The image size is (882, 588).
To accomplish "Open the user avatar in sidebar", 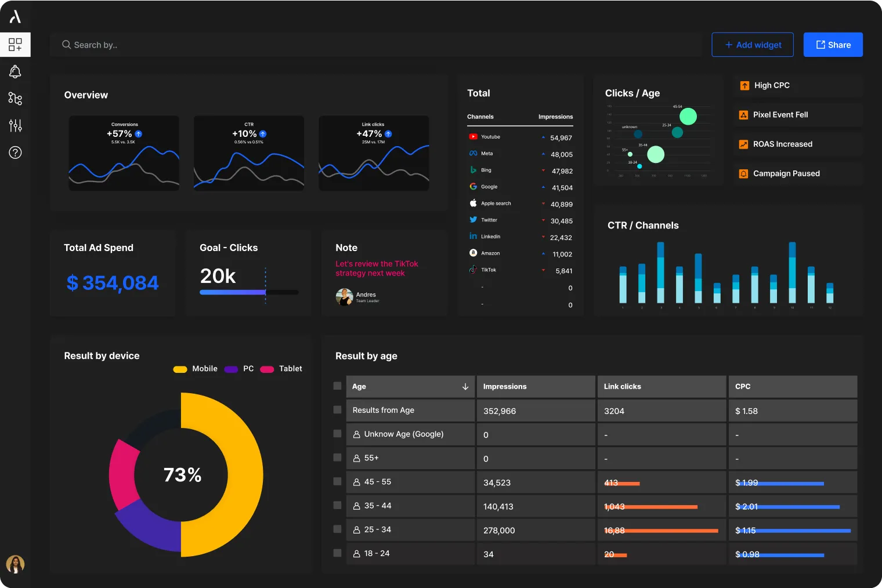I will (x=15, y=564).
